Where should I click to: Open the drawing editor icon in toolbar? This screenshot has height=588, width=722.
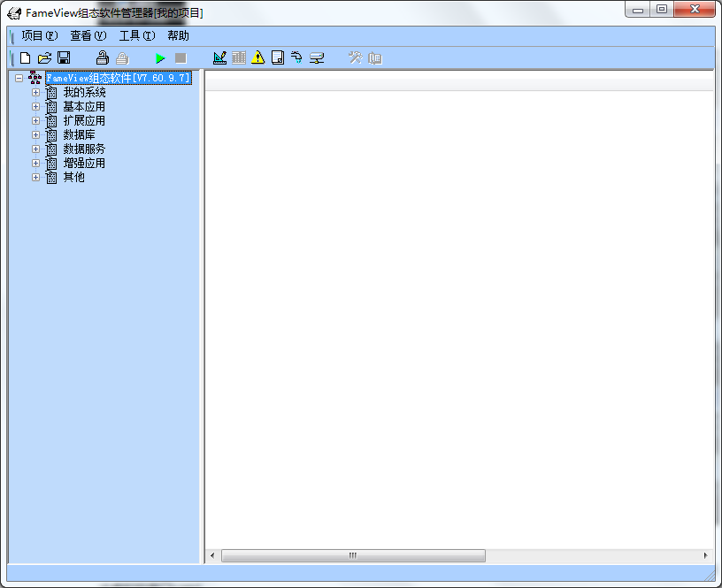pos(219,58)
